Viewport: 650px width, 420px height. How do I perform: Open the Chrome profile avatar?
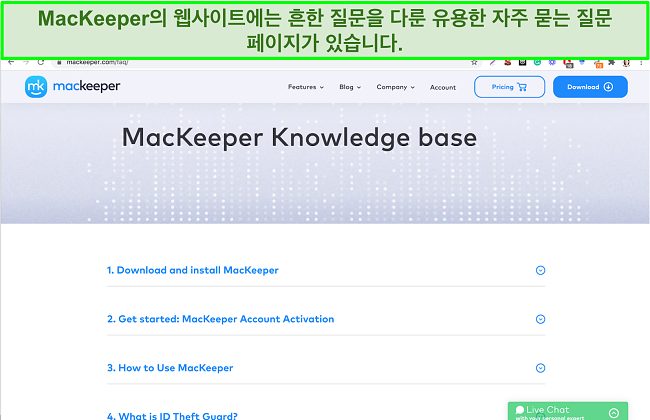626,63
